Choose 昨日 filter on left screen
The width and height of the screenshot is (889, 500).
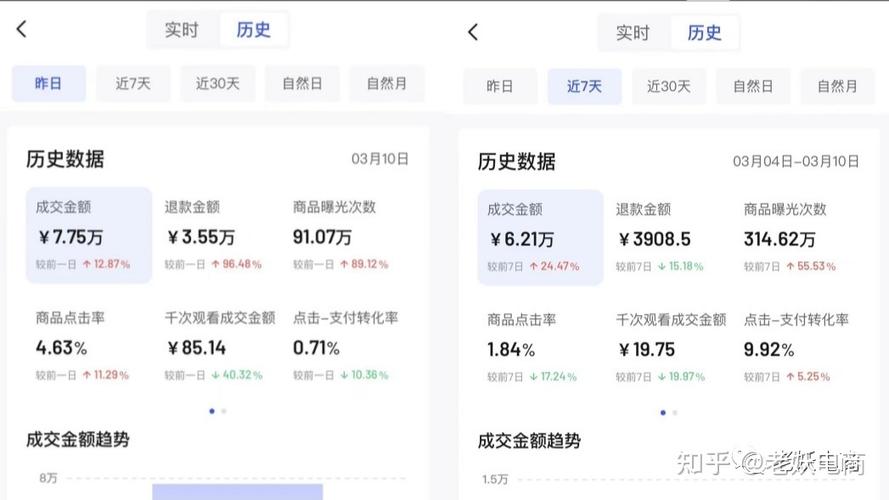pyautogui.click(x=49, y=83)
